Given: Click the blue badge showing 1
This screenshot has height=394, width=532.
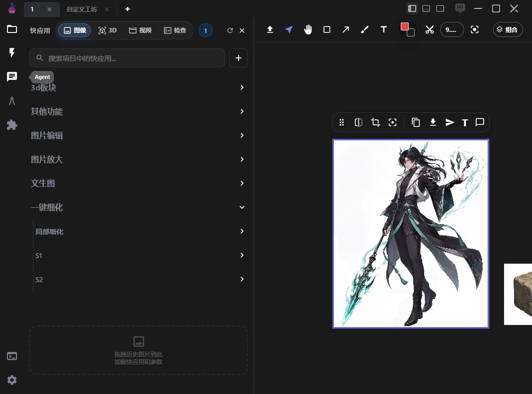Looking at the screenshot, I should point(205,30).
